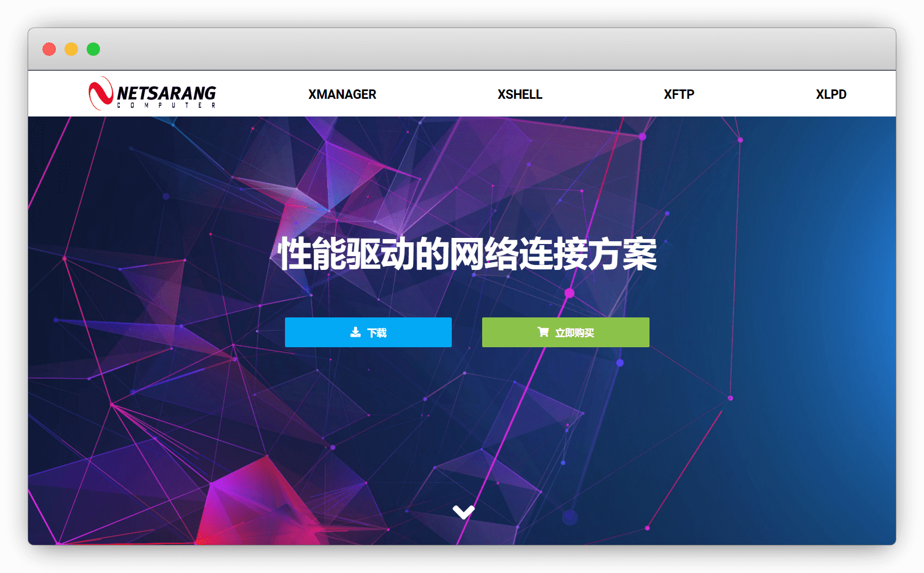Select XLPD in the navigation bar
The width and height of the screenshot is (924, 573).
pos(831,94)
